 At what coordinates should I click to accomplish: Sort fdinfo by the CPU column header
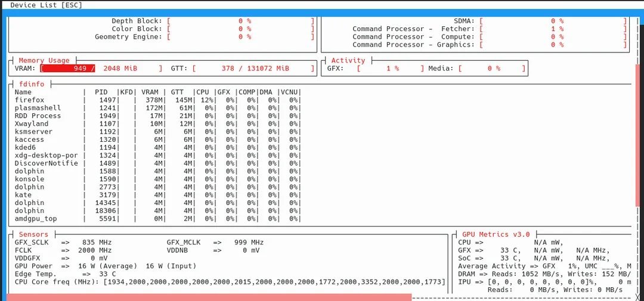click(x=204, y=92)
